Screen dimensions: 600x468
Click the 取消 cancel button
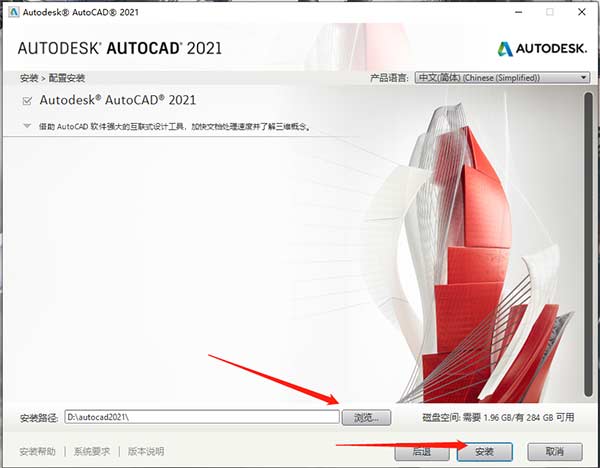click(x=554, y=452)
